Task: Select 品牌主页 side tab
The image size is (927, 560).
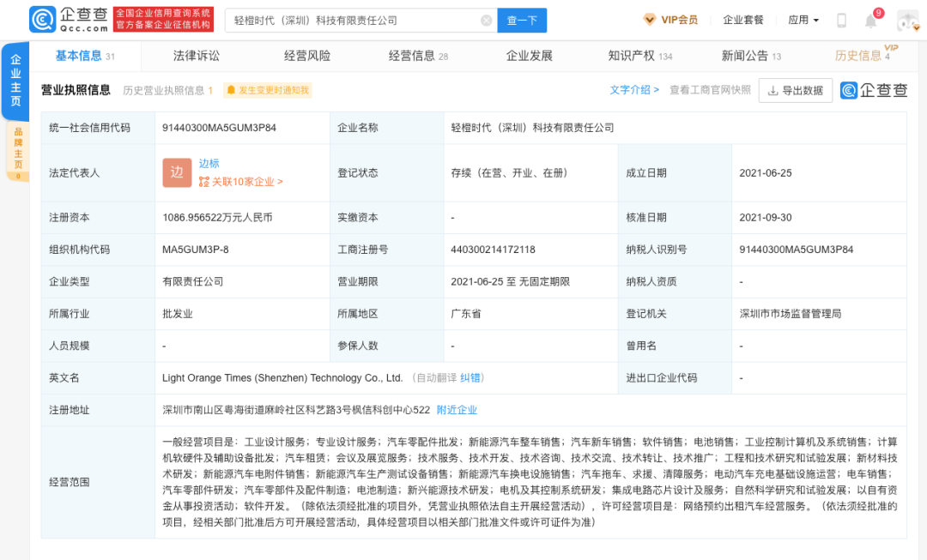Action: coord(18,151)
